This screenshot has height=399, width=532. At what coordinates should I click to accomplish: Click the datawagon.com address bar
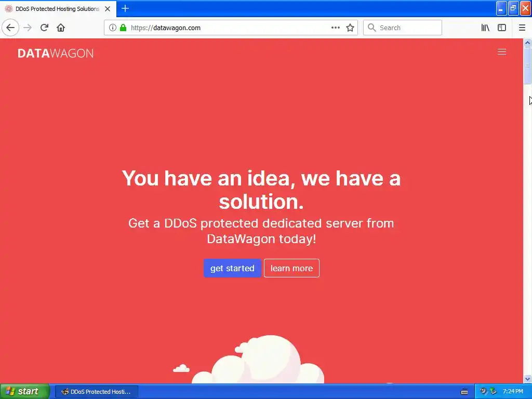coord(231,28)
